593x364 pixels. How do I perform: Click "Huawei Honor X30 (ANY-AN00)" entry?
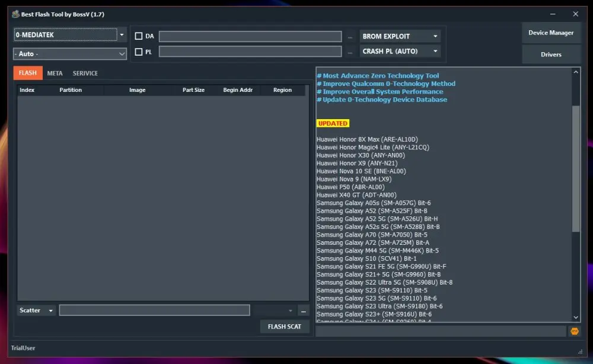361,155
